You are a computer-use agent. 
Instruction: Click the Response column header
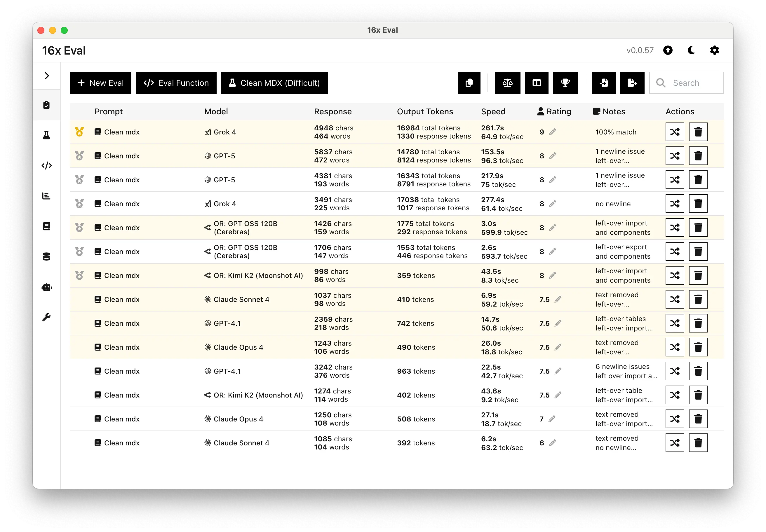point(332,111)
